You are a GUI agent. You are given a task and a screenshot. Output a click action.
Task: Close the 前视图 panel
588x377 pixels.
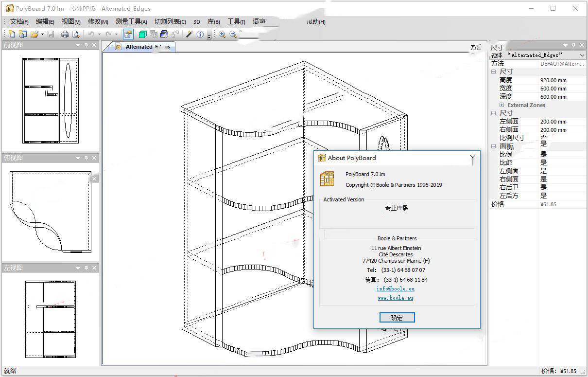coord(94,45)
